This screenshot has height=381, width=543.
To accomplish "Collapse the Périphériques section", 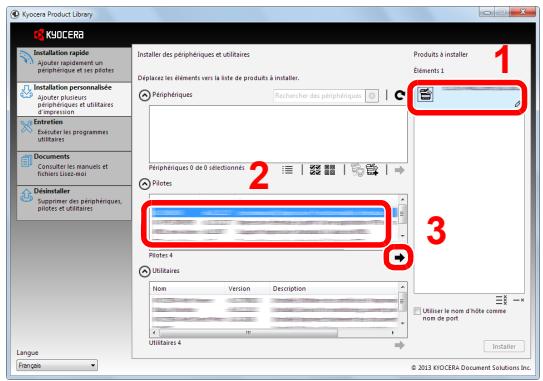I will [x=144, y=95].
